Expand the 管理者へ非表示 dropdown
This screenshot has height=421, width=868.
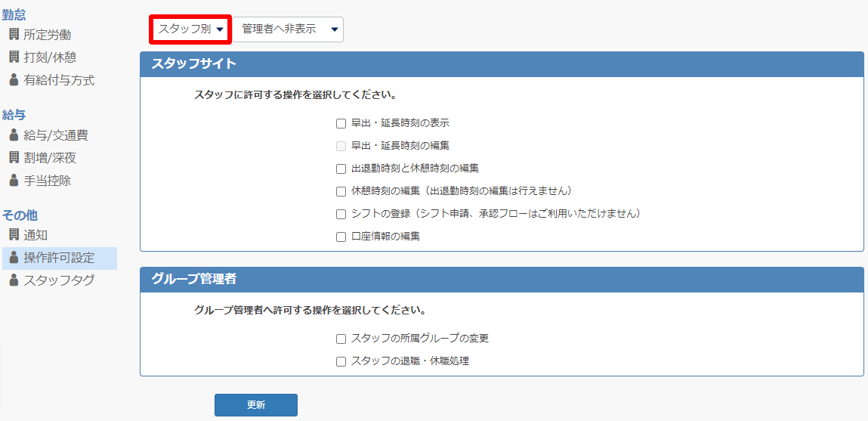288,29
